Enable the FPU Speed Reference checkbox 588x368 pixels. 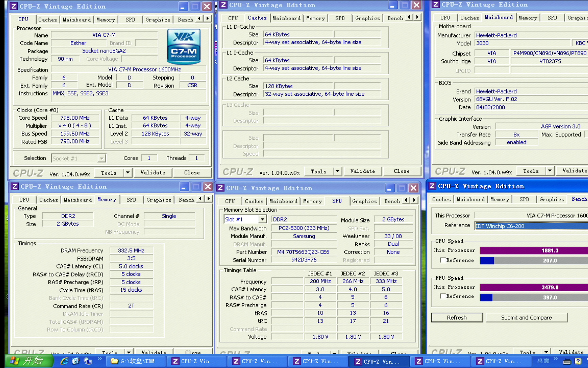coord(443,296)
